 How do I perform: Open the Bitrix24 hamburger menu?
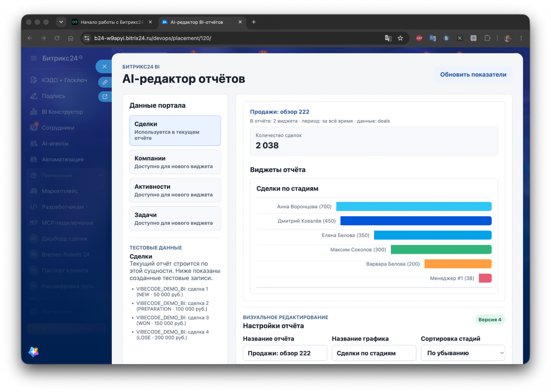click(x=34, y=58)
